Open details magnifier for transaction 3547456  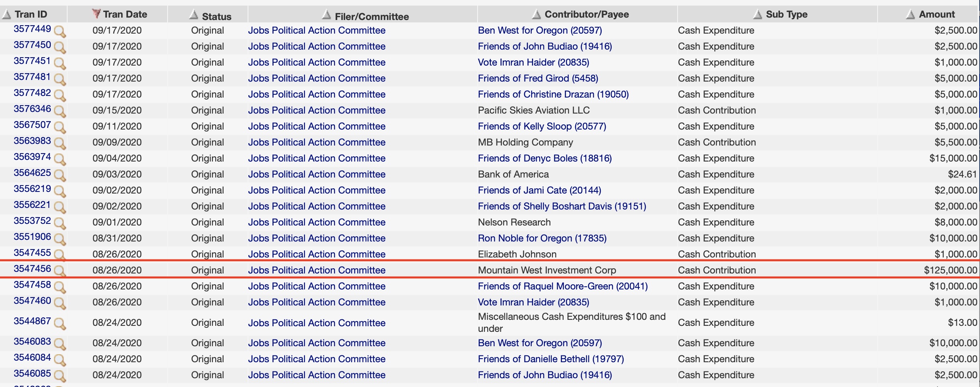60,271
